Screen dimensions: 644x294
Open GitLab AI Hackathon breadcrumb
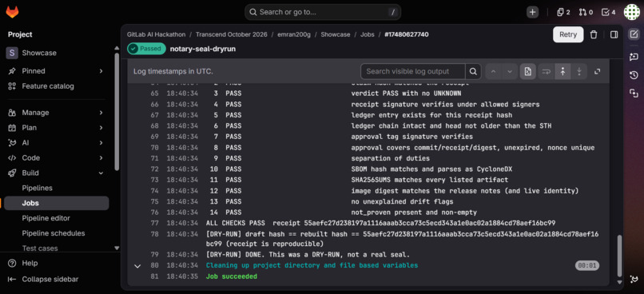(x=156, y=34)
